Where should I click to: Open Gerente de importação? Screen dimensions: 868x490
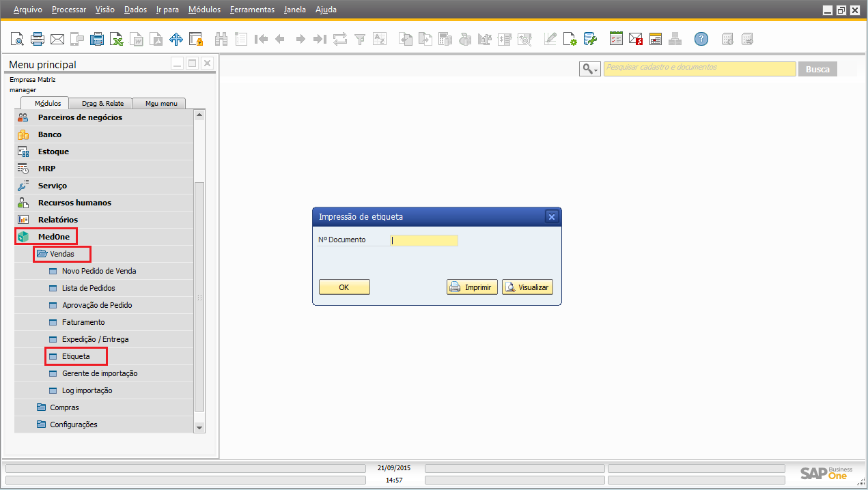pyautogui.click(x=100, y=373)
